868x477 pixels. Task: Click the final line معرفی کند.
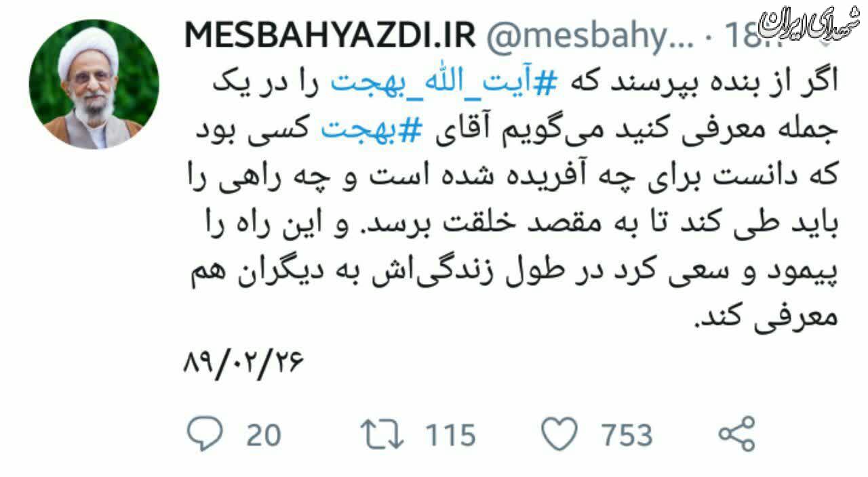point(762,316)
